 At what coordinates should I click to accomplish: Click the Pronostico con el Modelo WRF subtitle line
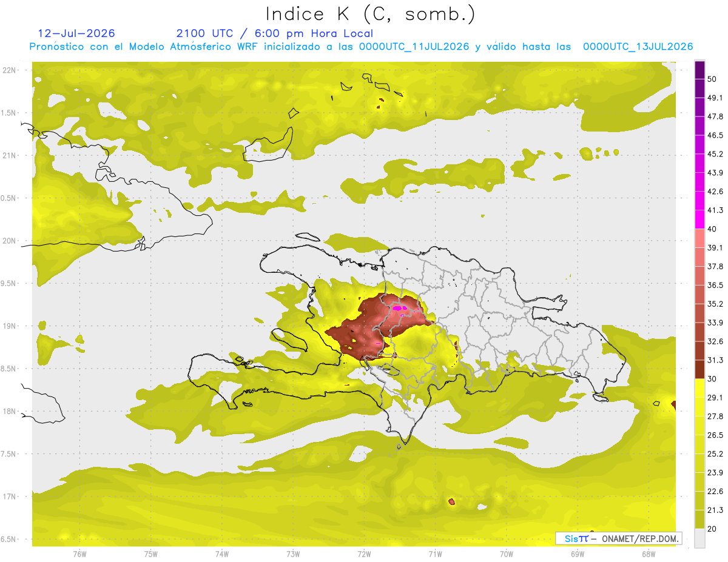pyautogui.click(x=361, y=47)
